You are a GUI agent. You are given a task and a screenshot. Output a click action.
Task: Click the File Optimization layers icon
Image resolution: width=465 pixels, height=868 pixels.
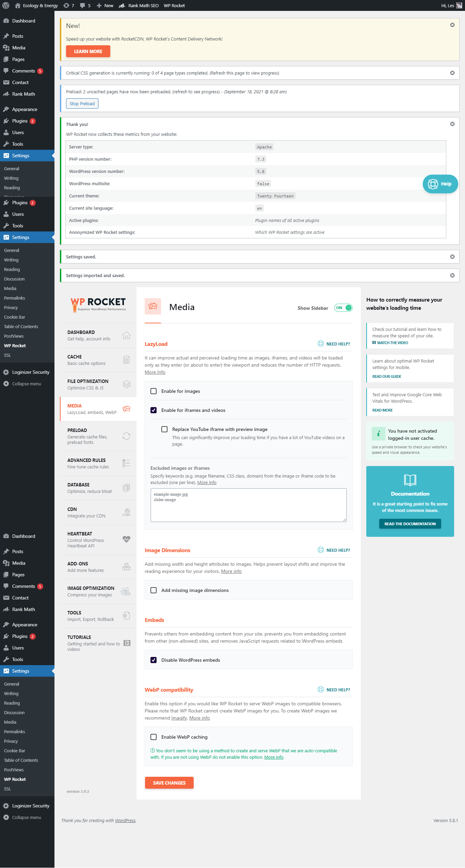click(126, 384)
